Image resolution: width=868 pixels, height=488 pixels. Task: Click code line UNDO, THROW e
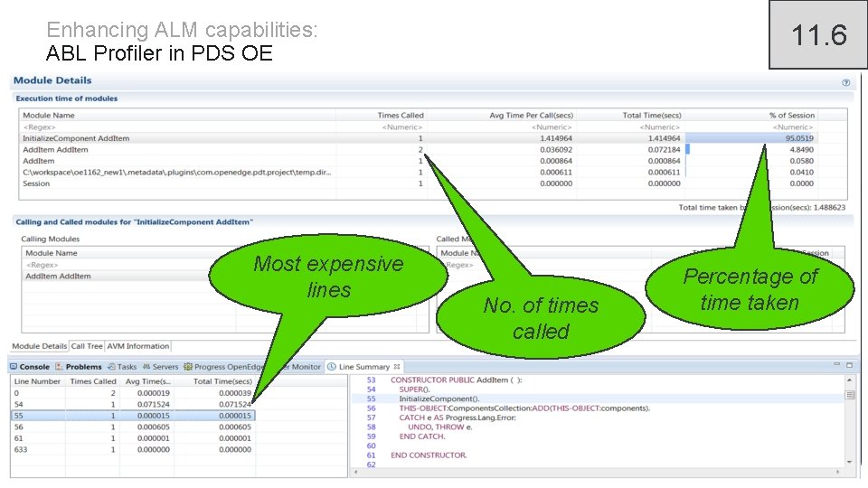pyautogui.click(x=440, y=427)
